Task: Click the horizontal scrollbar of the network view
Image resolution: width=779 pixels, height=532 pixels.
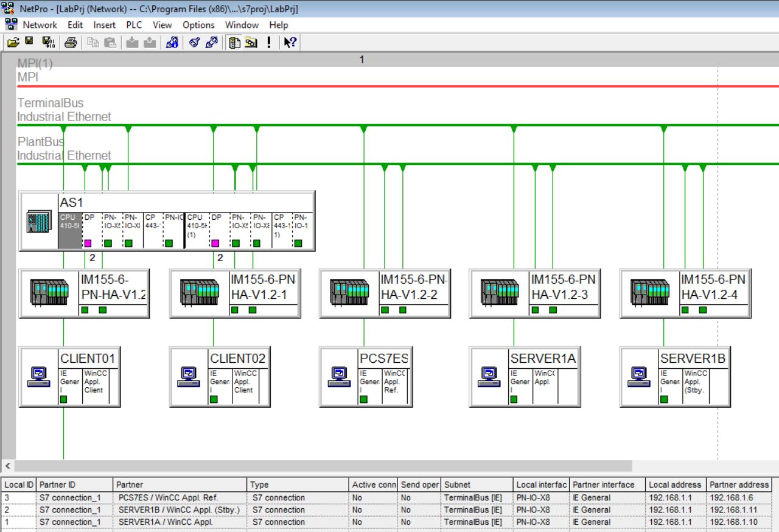Action: click(323, 466)
